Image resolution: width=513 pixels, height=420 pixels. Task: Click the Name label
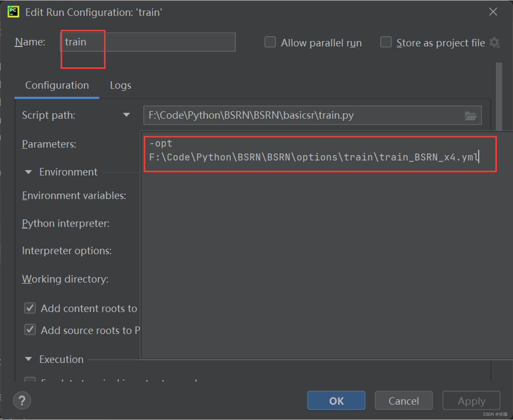[x=30, y=42]
